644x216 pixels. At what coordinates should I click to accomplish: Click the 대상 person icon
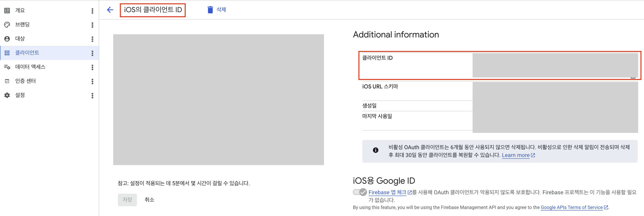7,39
